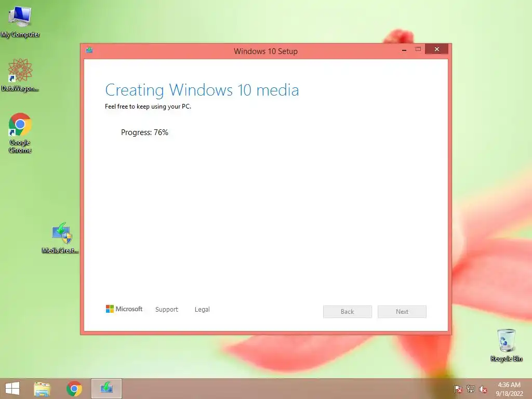Viewport: 532px width, 399px height.
Task: Click the Progress: 76% text
Action: pyautogui.click(x=144, y=132)
